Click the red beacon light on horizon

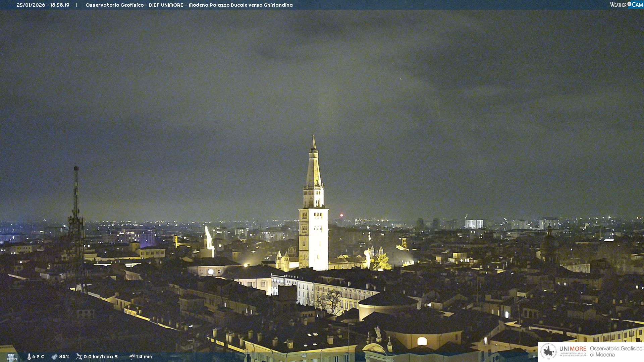click(341, 215)
